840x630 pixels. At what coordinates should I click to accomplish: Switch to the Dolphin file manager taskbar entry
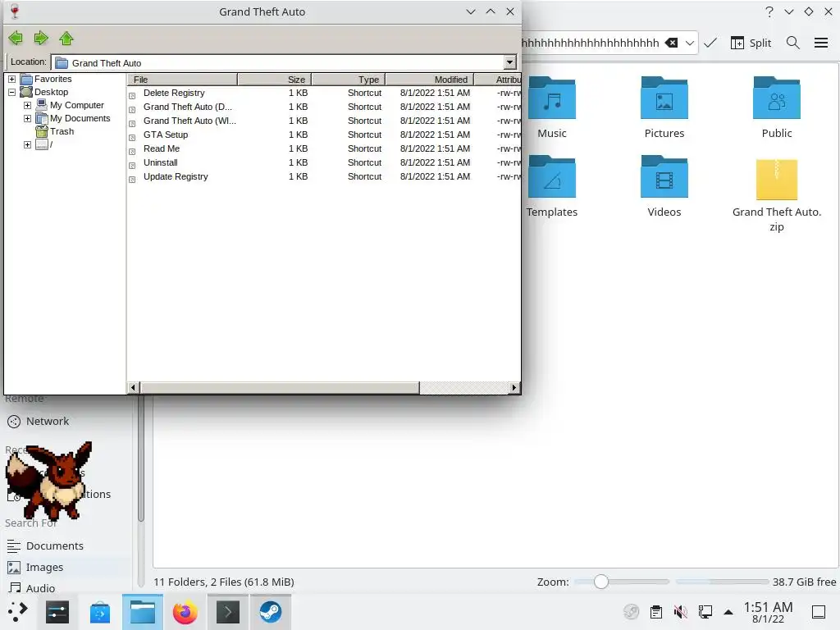pos(143,612)
